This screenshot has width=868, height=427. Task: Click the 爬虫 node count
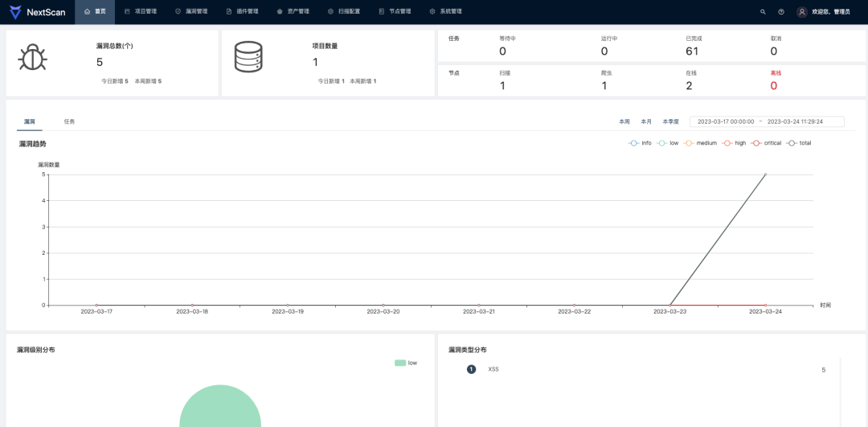604,86
